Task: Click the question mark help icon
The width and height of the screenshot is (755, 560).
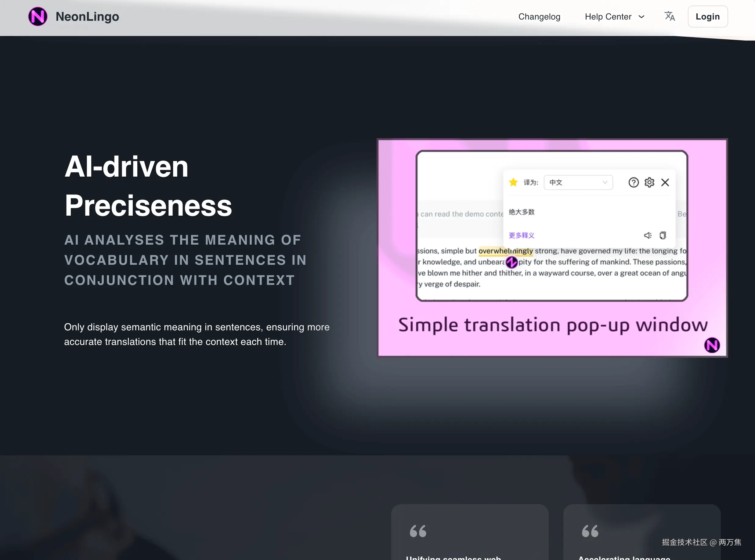Action: [633, 182]
